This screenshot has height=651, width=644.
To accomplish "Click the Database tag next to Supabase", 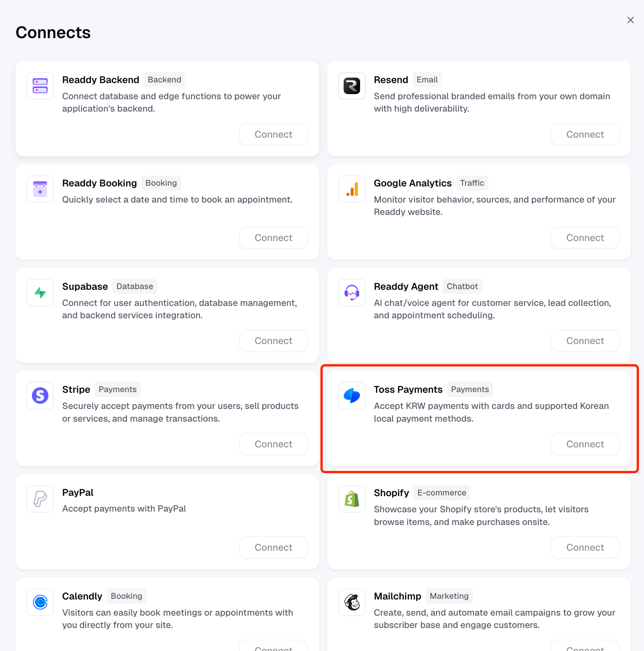I will pos(135,286).
